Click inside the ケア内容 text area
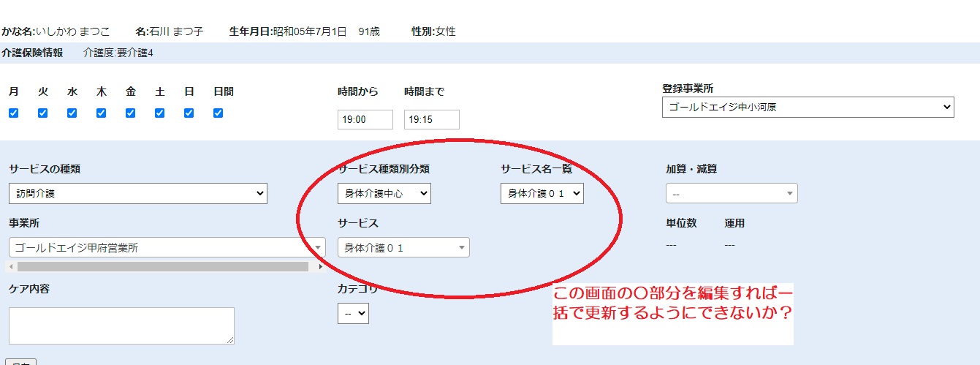 [x=121, y=326]
